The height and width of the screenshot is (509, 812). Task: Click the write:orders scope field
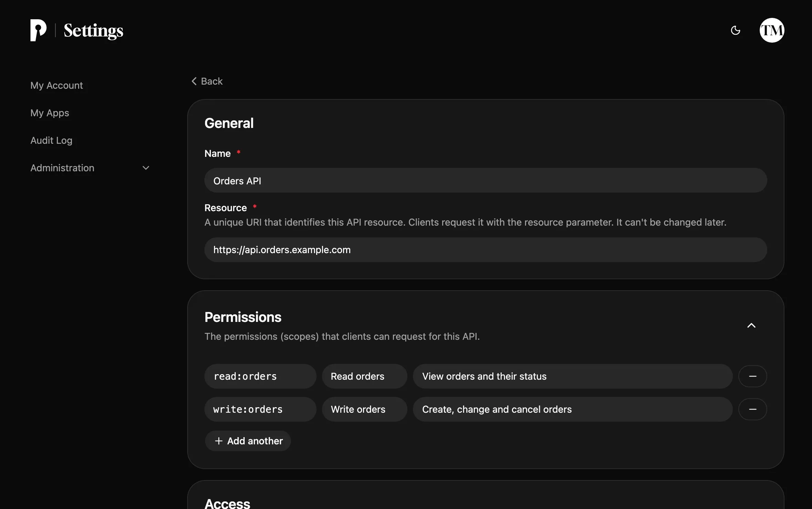coord(260,409)
